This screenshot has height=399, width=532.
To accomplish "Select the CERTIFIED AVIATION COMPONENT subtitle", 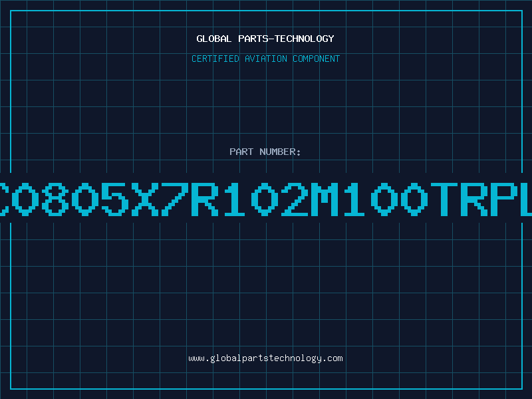I will pyautogui.click(x=265, y=59).
